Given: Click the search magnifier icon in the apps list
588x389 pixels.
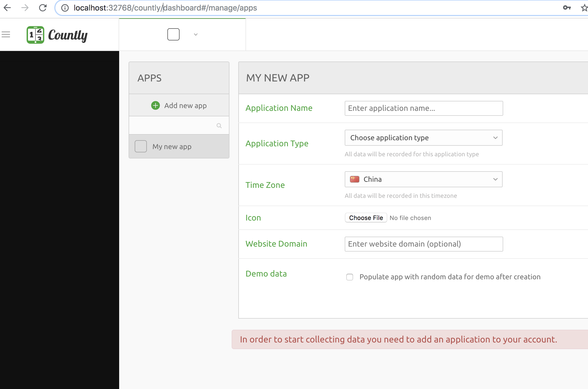Looking at the screenshot, I should tap(219, 126).
